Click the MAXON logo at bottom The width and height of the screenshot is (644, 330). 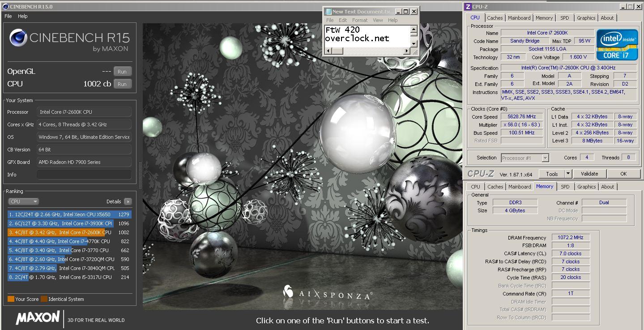(x=38, y=318)
